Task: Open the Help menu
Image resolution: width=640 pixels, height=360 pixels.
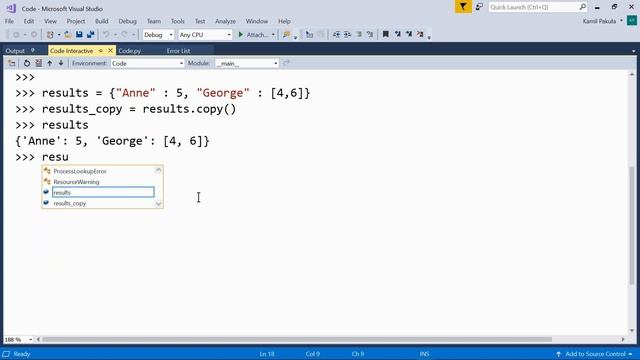Action: tap(284, 21)
